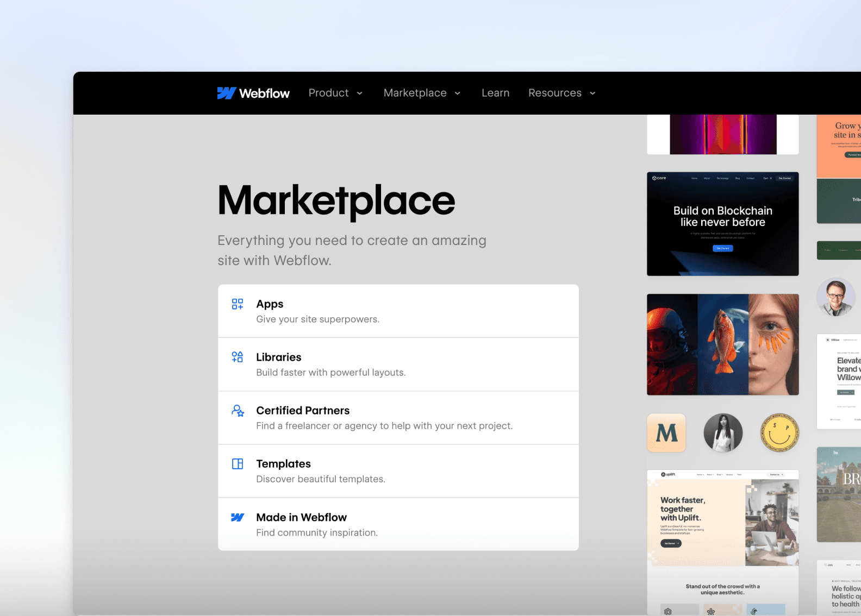Open the yellow smiley face badge icon
Screen dimensions: 861x616
[x=779, y=433]
